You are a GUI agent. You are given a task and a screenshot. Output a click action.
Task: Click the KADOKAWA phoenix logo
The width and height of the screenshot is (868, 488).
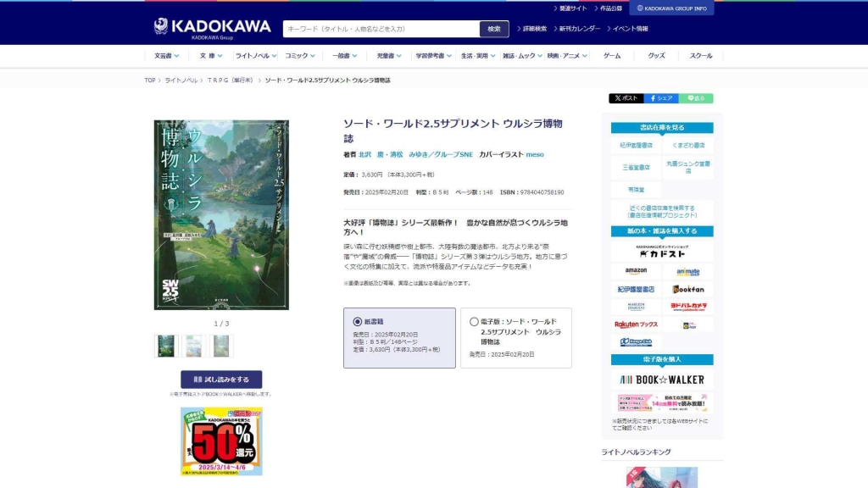pyautogui.click(x=161, y=26)
